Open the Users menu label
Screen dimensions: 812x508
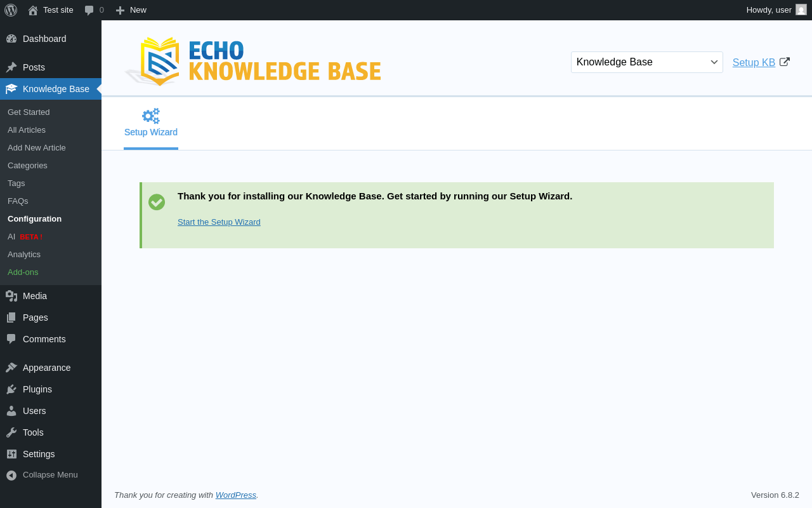34,411
